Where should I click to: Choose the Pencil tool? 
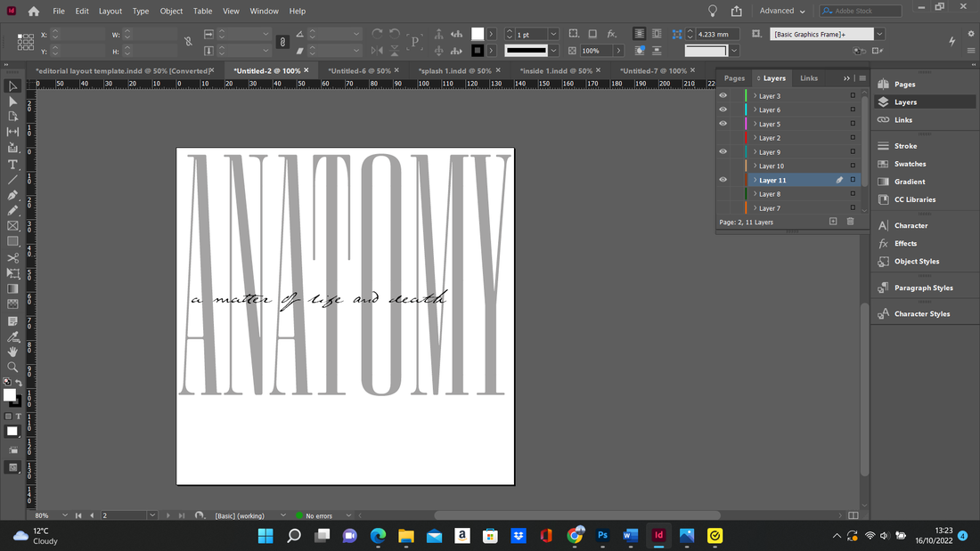(x=12, y=211)
